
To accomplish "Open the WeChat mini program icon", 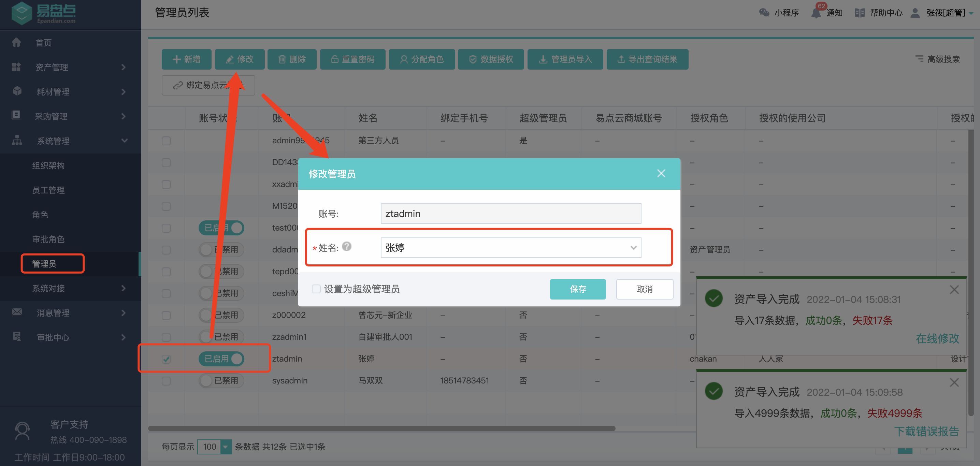I will click(764, 13).
